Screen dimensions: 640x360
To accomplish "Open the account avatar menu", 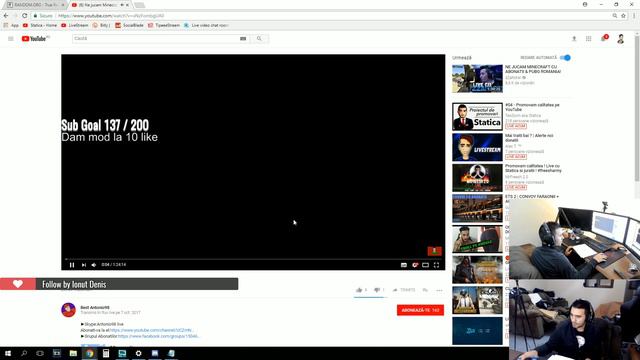I will 620,39.
